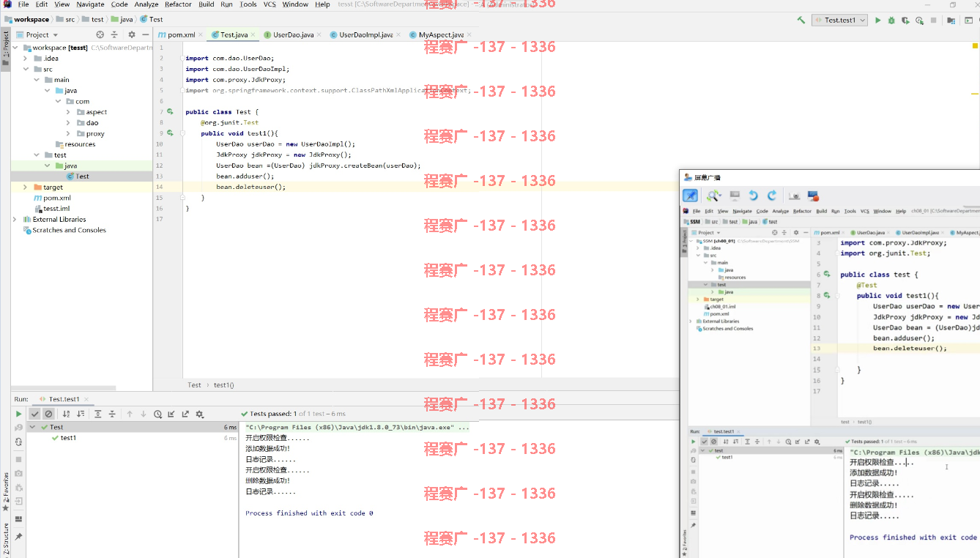Locate the opened file in the Project panel
This screenshot has width=980, height=558.
(100, 34)
